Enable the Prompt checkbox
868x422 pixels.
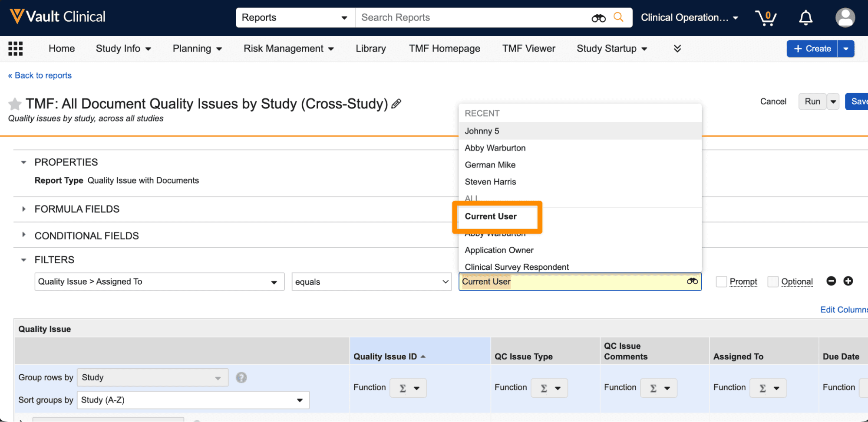[x=721, y=281]
